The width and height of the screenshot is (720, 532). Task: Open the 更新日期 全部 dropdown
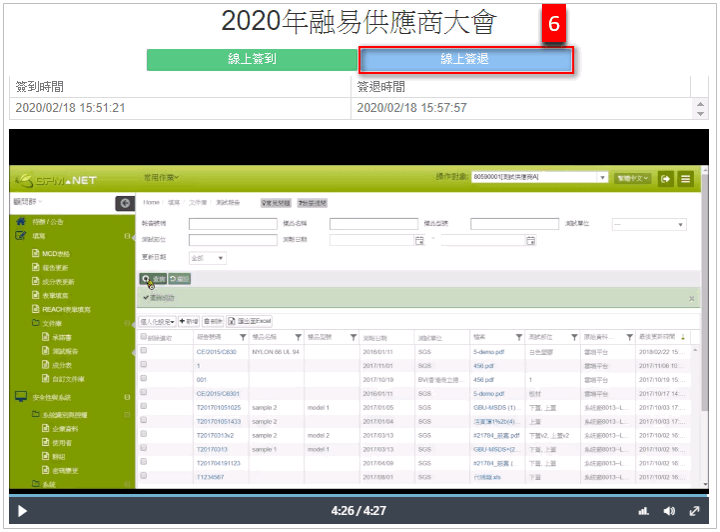[208, 258]
